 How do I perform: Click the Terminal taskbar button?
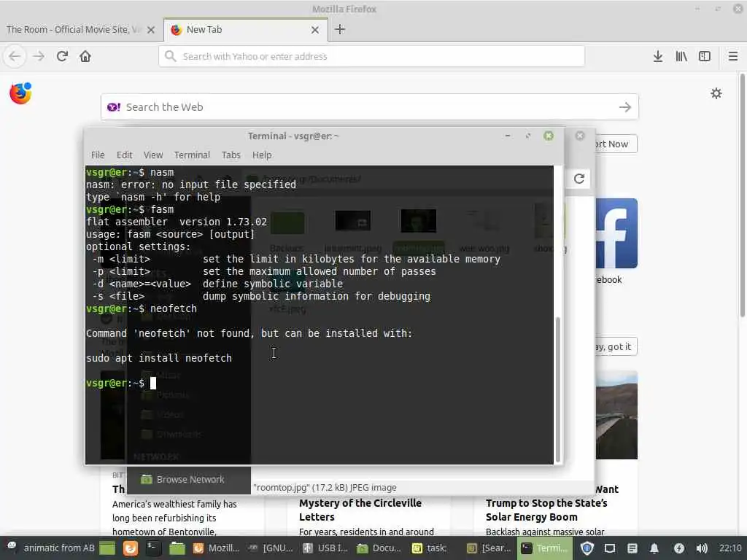click(x=544, y=548)
